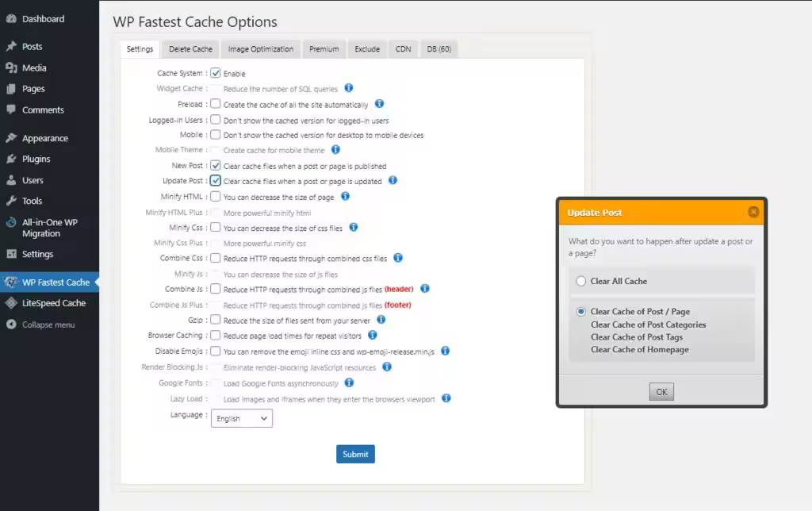The width and height of the screenshot is (812, 511).
Task: Click the Settings sliders icon in sidebar
Action: (11, 254)
